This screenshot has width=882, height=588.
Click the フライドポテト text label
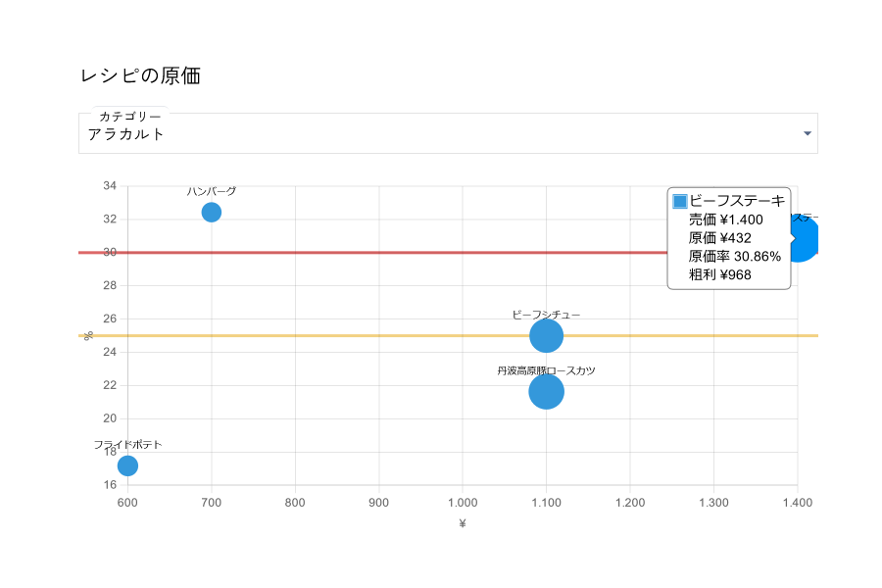[127, 445]
